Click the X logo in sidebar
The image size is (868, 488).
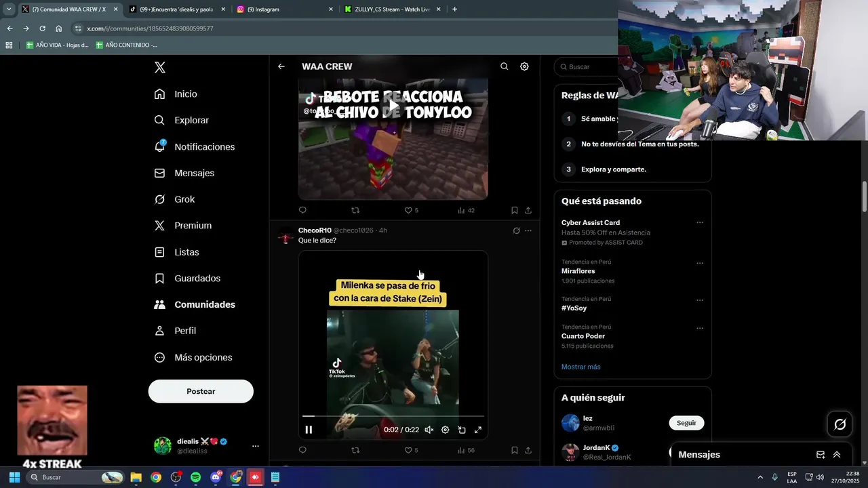click(160, 67)
